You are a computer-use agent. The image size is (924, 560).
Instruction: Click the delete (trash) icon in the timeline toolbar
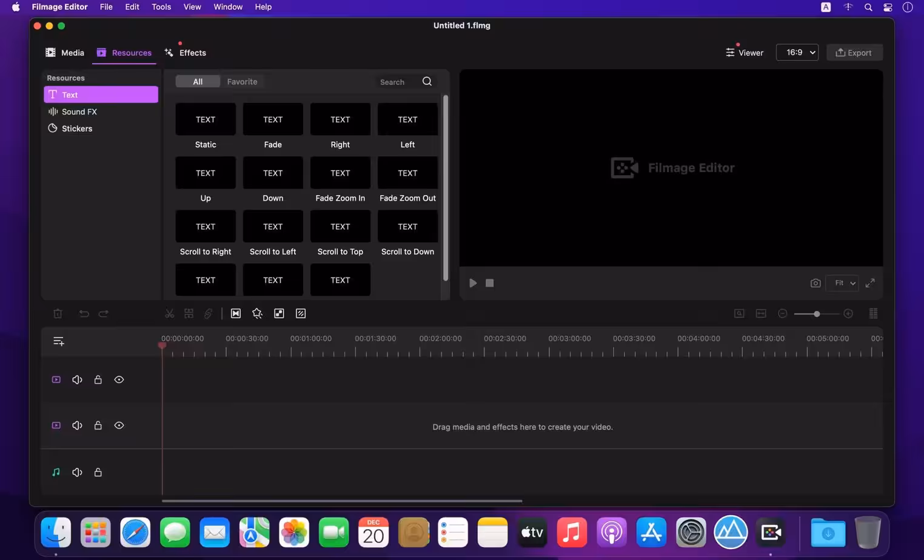click(x=58, y=313)
